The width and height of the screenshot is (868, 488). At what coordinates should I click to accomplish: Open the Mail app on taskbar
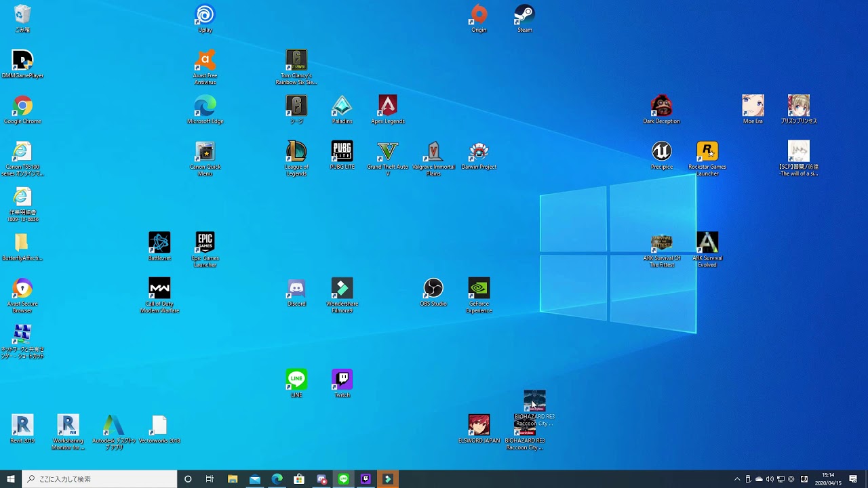(x=255, y=479)
